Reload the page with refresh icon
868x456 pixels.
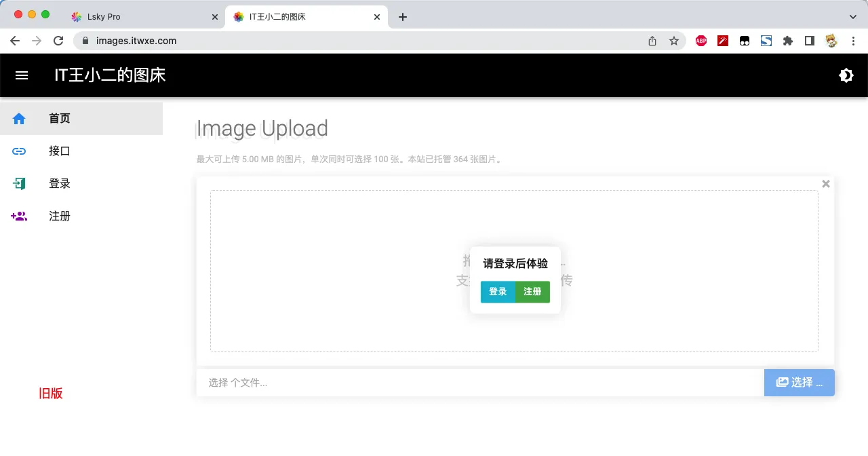pos(58,41)
